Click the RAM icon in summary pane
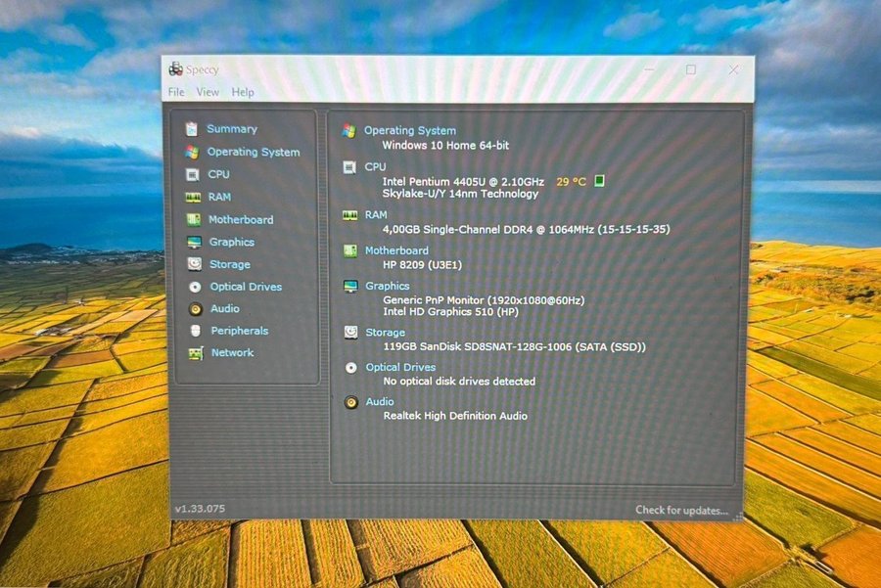 (x=350, y=215)
